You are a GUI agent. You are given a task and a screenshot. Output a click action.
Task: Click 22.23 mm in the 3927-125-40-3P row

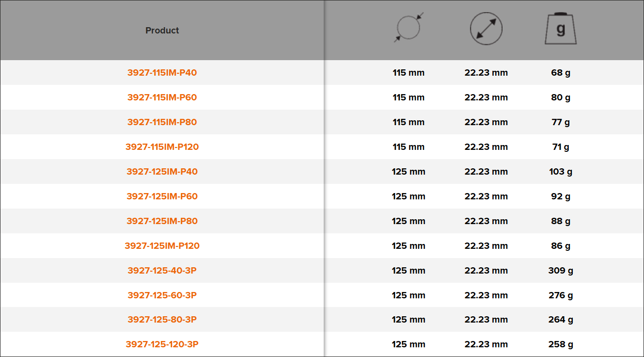(486, 271)
